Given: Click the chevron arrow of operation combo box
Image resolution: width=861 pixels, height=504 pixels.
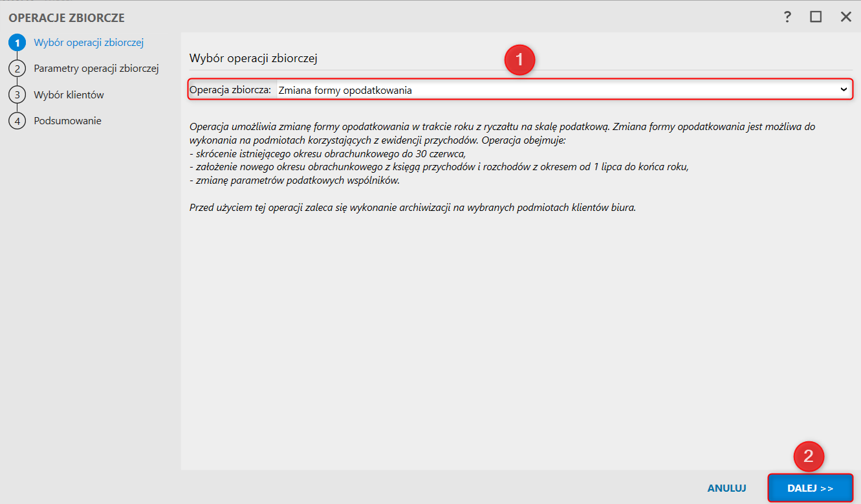Looking at the screenshot, I should [x=844, y=89].
